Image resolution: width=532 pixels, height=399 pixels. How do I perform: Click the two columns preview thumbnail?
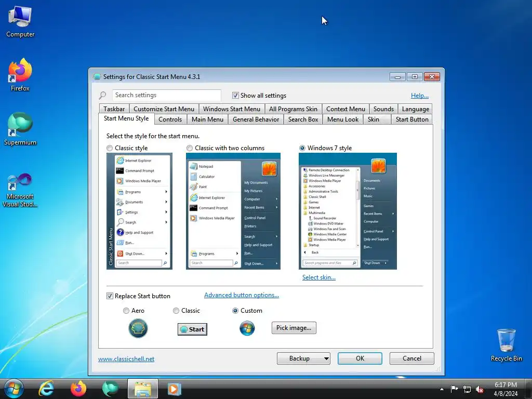[233, 211]
